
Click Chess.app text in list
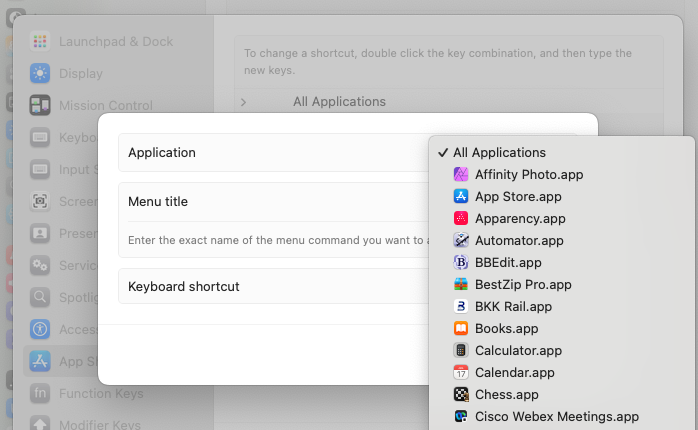coord(507,394)
